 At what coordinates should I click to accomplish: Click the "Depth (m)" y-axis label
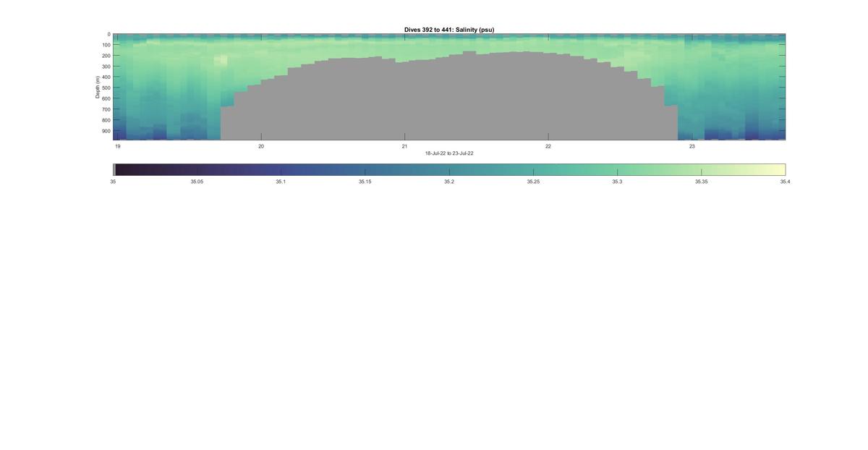click(x=98, y=87)
